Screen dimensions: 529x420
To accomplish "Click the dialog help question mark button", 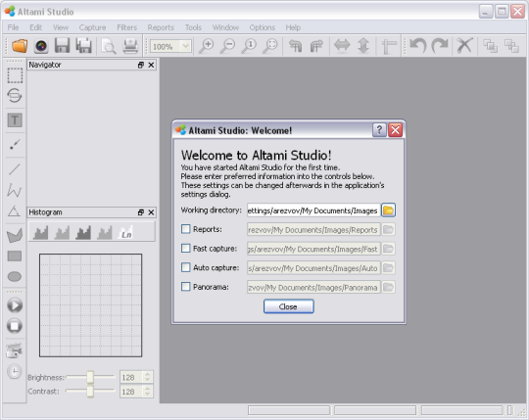I will pyautogui.click(x=379, y=130).
